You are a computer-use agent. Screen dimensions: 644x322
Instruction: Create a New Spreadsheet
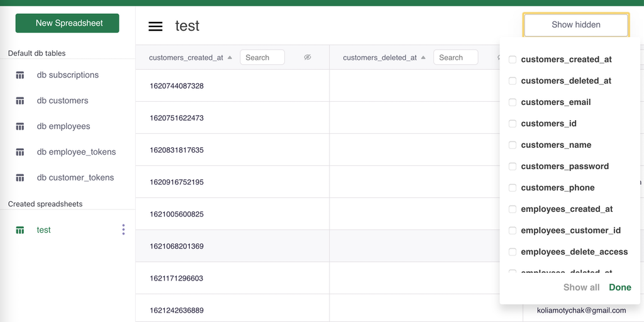pos(67,23)
